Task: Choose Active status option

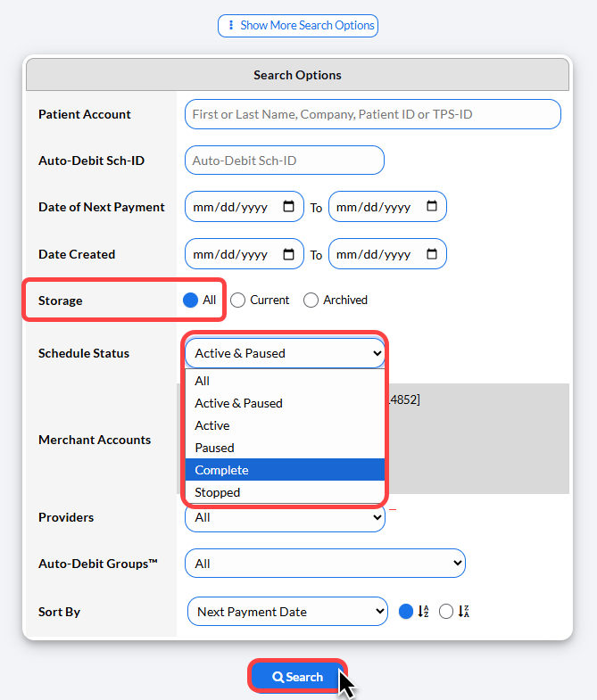Action: [285, 425]
